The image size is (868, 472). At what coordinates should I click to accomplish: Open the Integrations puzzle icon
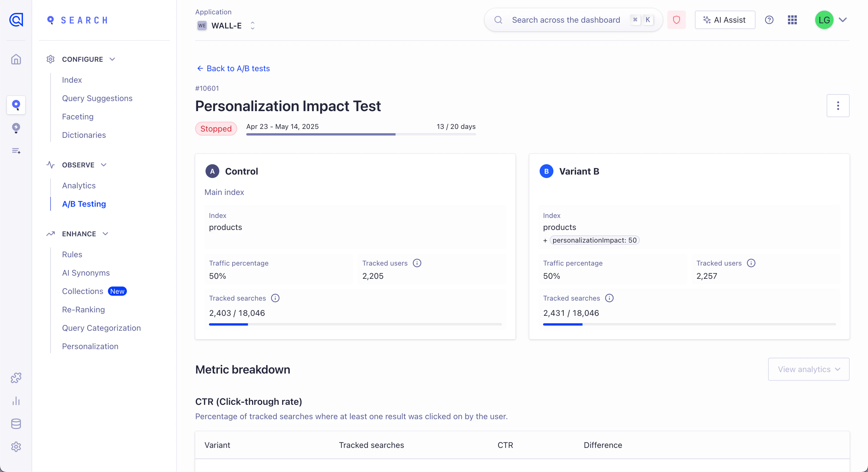[x=16, y=378]
